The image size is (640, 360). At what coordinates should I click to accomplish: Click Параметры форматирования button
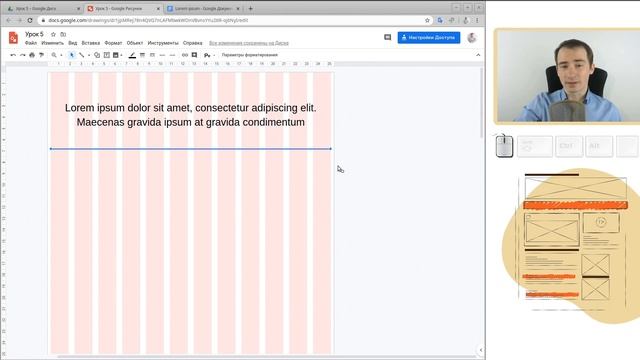click(x=250, y=55)
